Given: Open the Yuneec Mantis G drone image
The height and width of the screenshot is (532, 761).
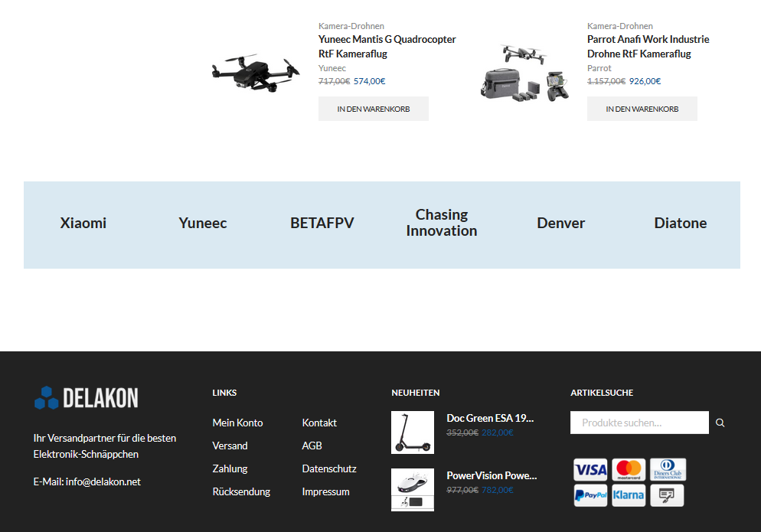Looking at the screenshot, I should tap(256, 73).
